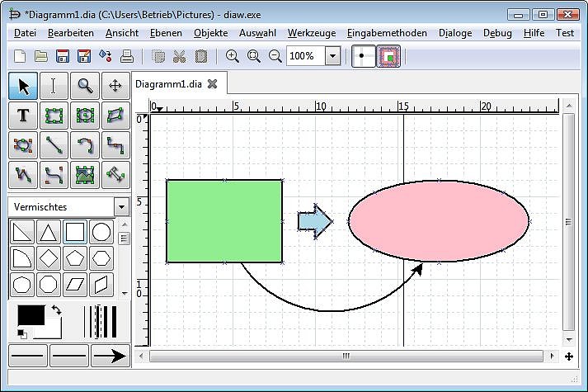588x392 pixels.
Task: Save the diagram with the floppy icon
Action: point(62,56)
